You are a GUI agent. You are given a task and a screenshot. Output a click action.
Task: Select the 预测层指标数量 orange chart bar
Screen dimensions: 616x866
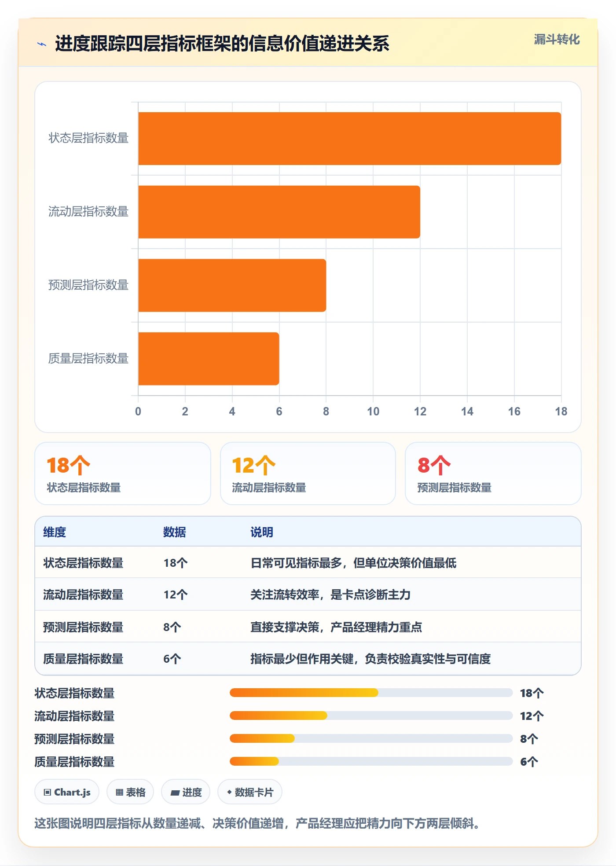(232, 285)
